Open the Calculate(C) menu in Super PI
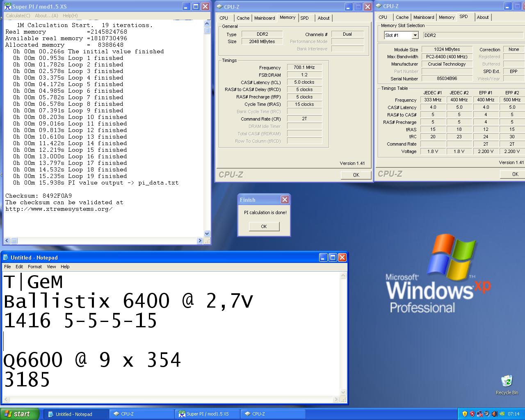The image size is (525, 420). pyautogui.click(x=18, y=16)
